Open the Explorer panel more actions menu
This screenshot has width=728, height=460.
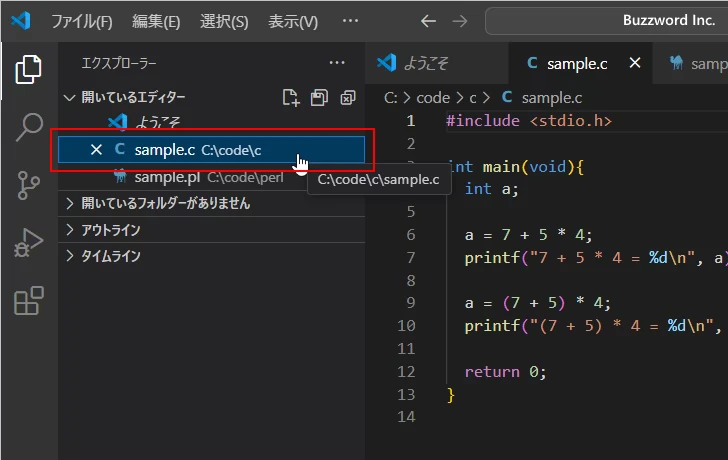coord(337,63)
